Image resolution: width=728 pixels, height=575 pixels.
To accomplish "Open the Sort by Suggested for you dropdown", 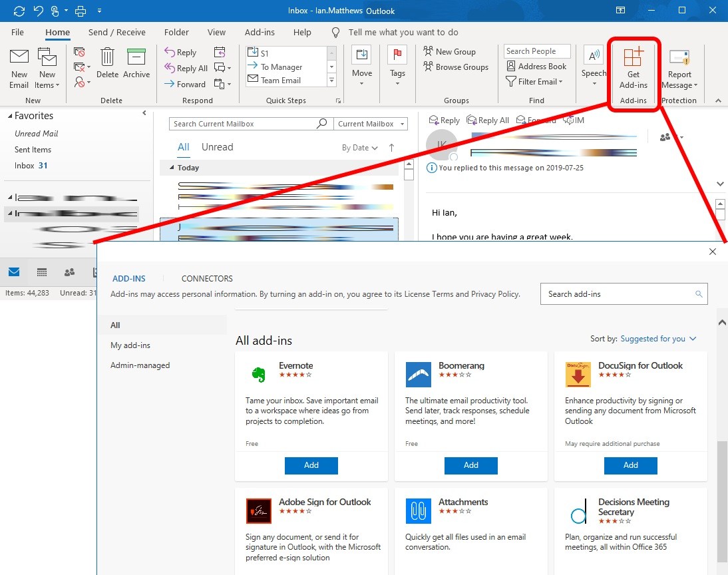I will 657,339.
